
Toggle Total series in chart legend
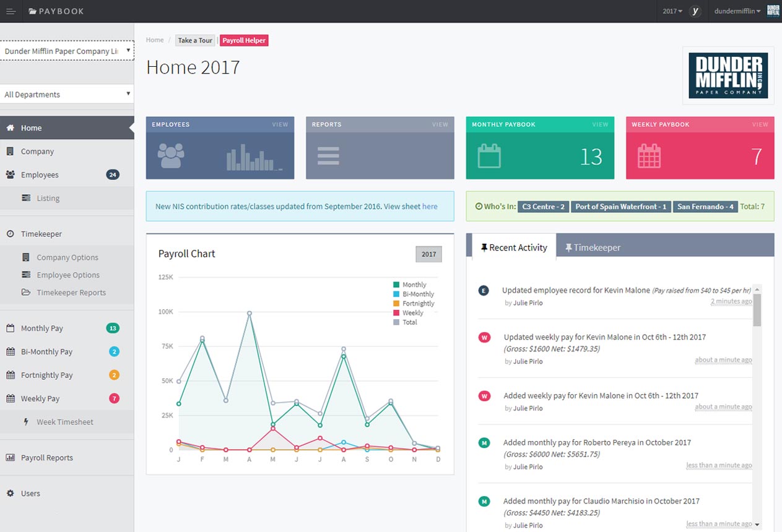(405, 322)
